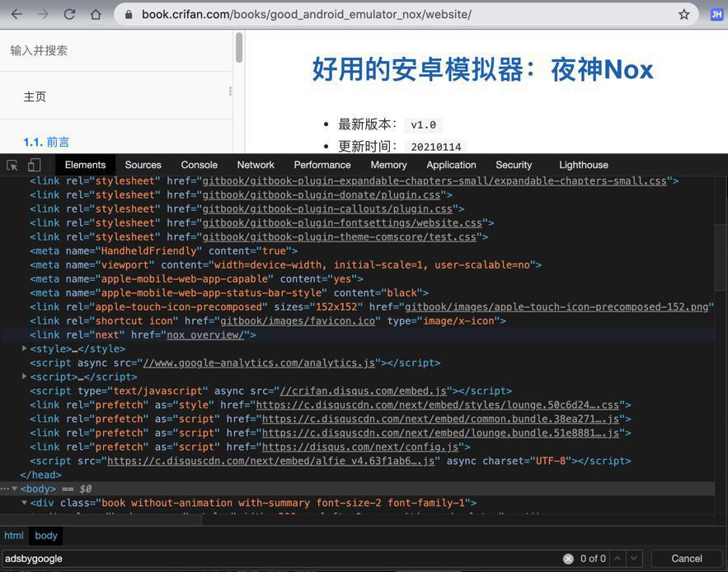Screen dimensions: 728x572
Task: Open the 1.1. 前言 chapter link
Action: 46,142
